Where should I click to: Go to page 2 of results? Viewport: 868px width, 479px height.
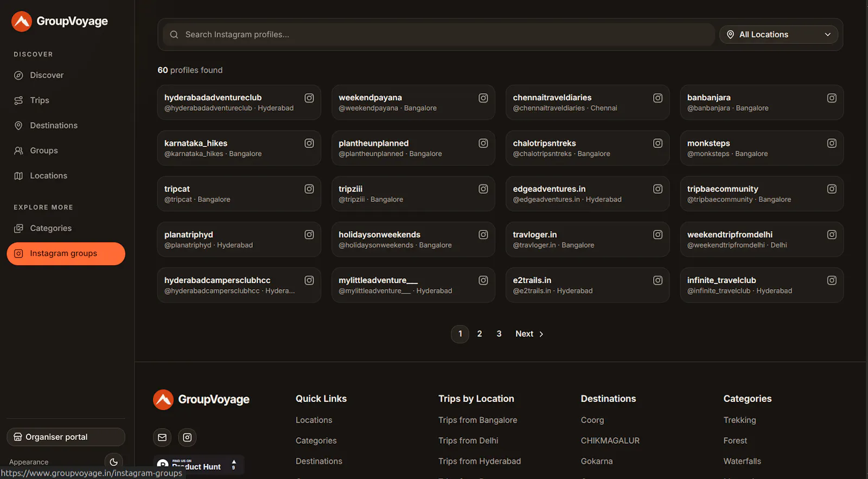(x=480, y=334)
